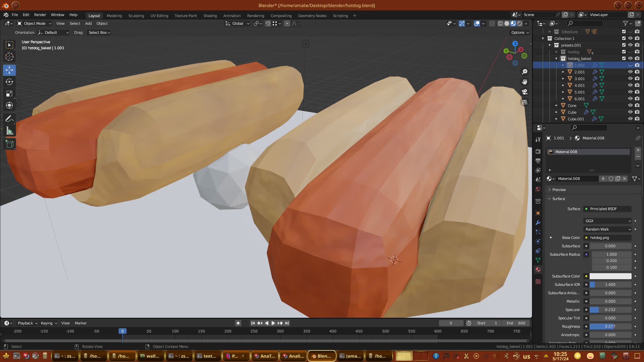
Task: Select the Scale tool
Action: (9, 94)
